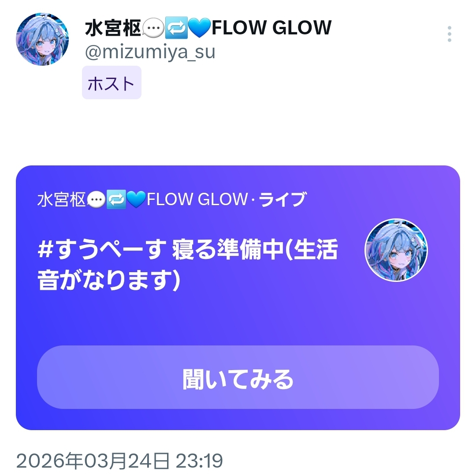Tap the #すうぺーす hashtag in Space title

(x=102, y=249)
